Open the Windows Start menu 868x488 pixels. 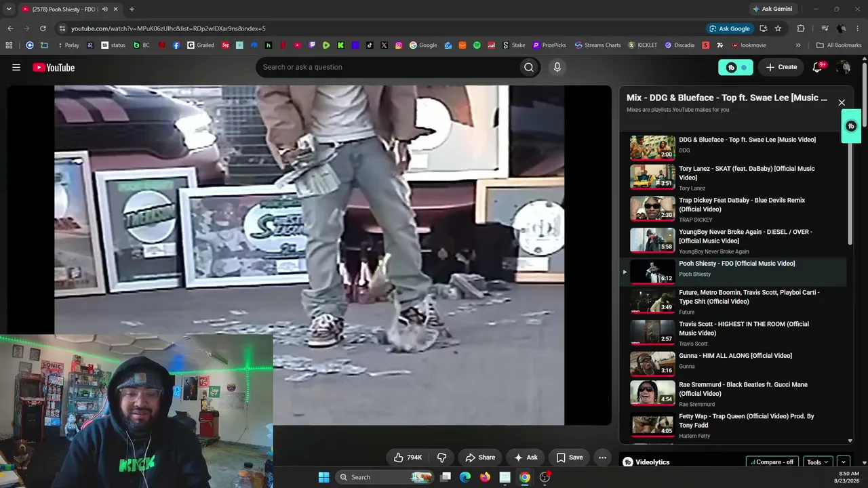click(323, 477)
